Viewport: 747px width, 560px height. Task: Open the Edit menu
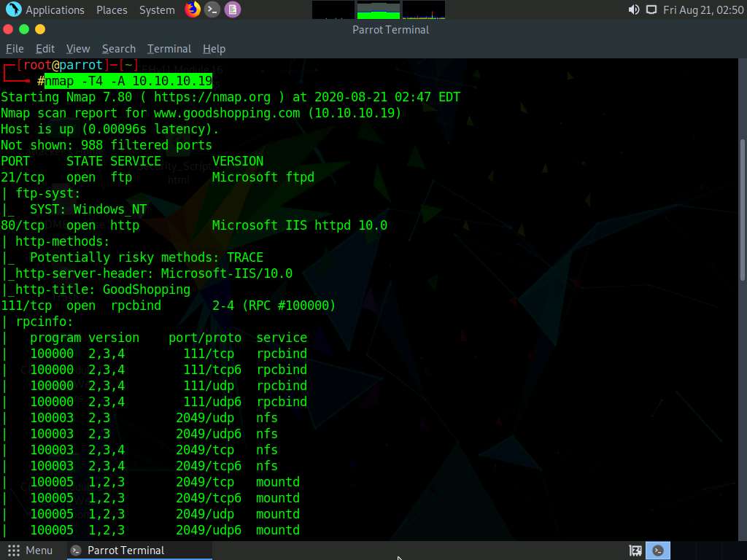pos(45,49)
